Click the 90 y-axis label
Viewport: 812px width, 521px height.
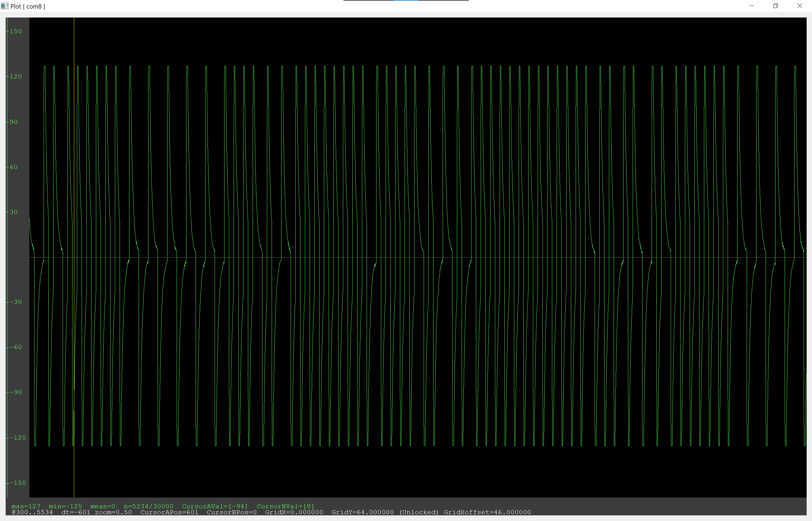pos(14,122)
